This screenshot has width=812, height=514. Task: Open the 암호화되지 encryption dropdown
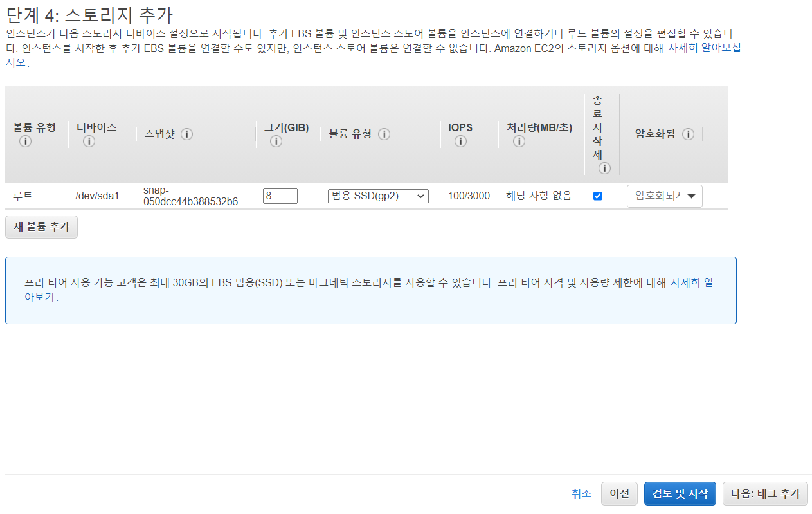pyautogui.click(x=665, y=196)
